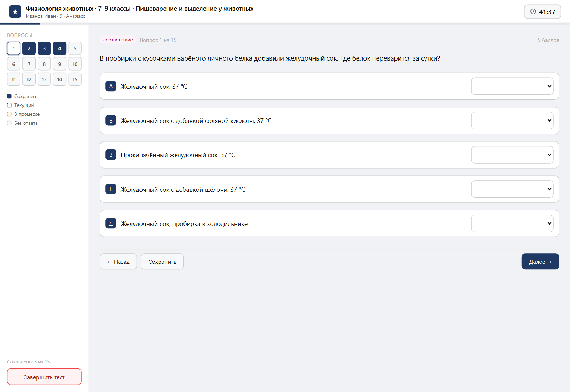Click the Сохранить button

(162, 262)
